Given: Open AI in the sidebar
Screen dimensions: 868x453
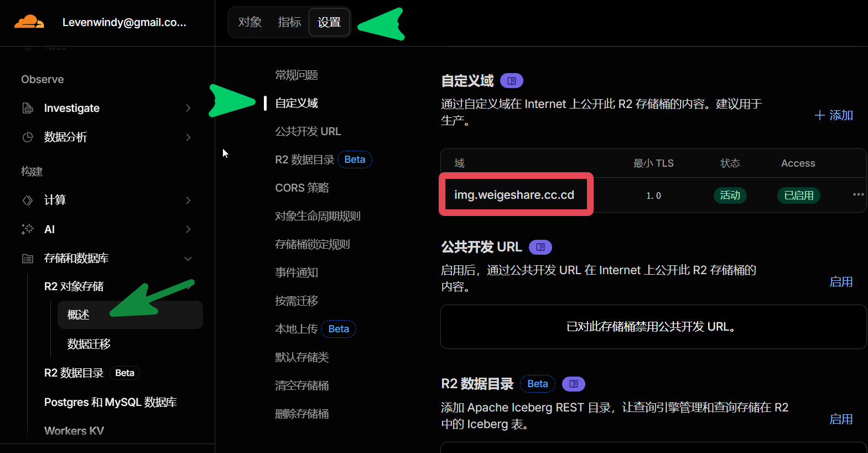Looking at the screenshot, I should (49, 229).
